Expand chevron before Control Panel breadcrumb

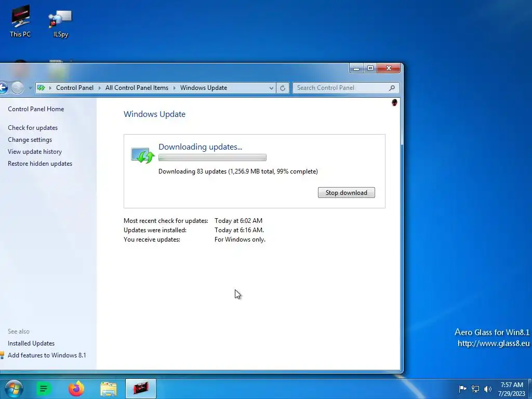click(x=50, y=88)
